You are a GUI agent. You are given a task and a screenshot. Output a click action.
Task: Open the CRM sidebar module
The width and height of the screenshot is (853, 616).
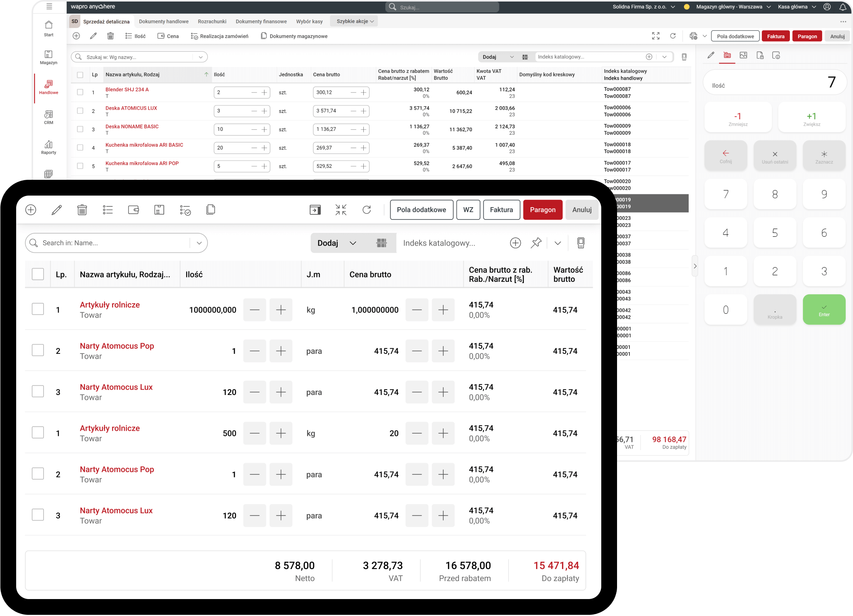(49, 117)
